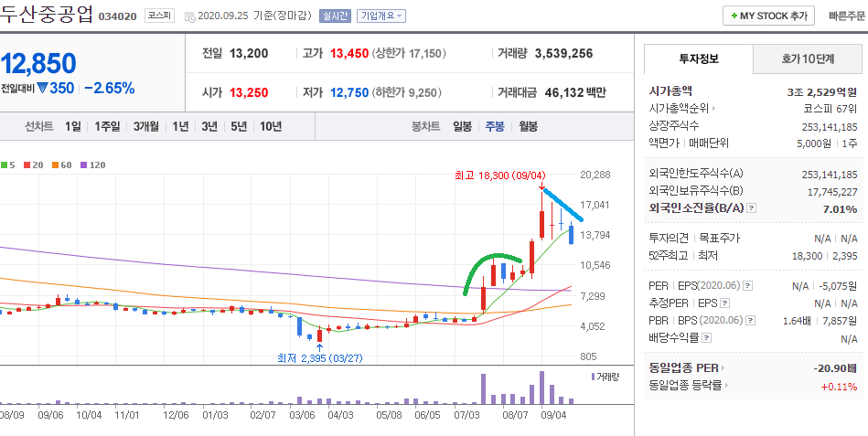The image size is (868, 436).
Task: Click the 저가 value 12,750
Action: pos(349,92)
